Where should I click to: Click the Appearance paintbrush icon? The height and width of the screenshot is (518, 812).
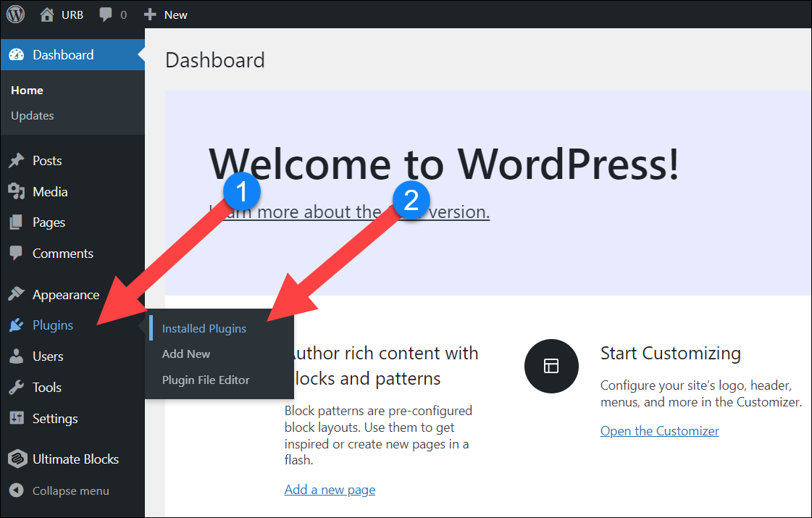pos(17,293)
